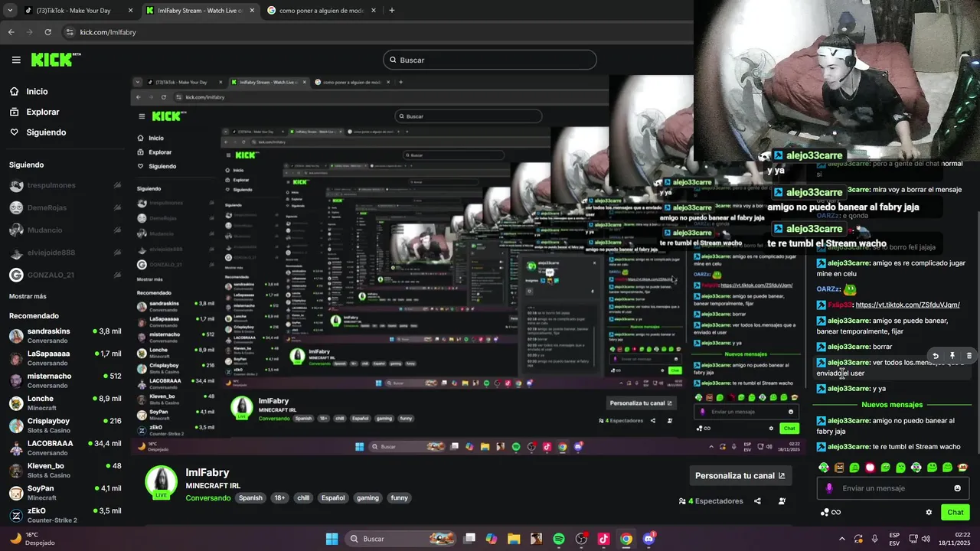The height and width of the screenshot is (551, 980).
Task: Open recommended channel Lonche
Action: coord(65,403)
